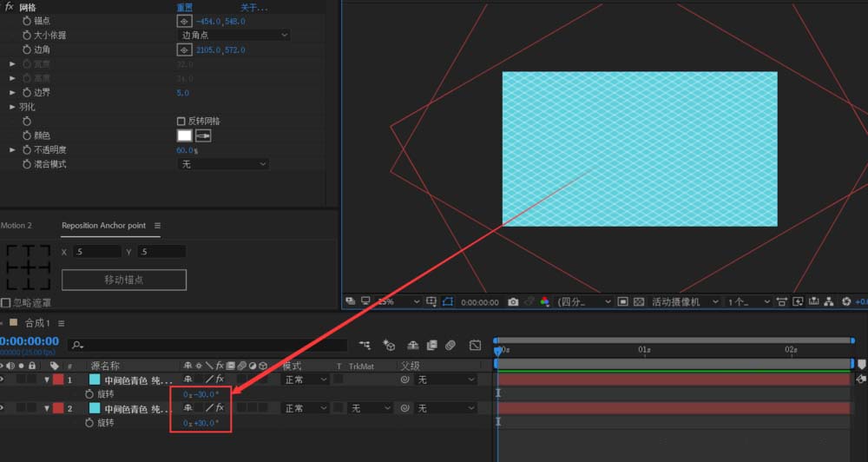Screen dimensions: 868x462
Task: Open grid and guide options
Action: (x=431, y=302)
